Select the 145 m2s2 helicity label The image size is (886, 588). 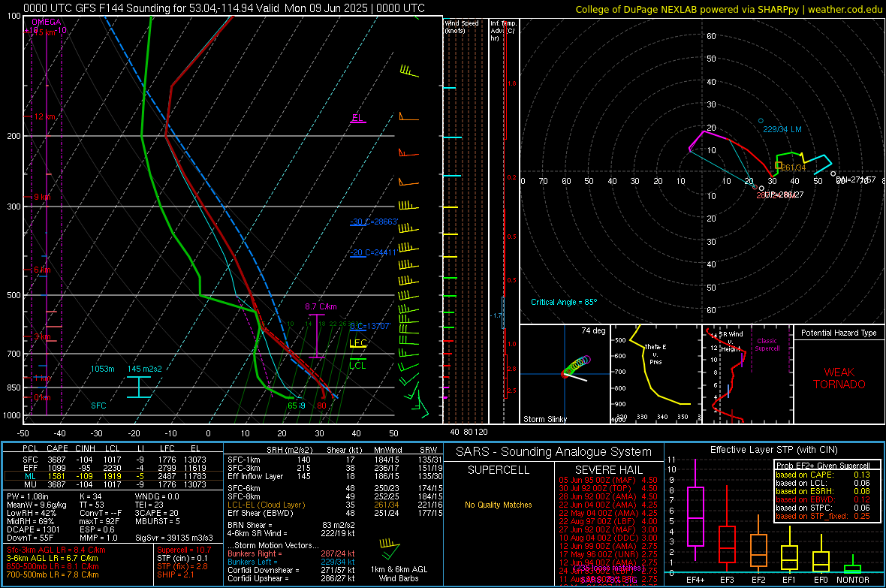pyautogui.click(x=145, y=369)
